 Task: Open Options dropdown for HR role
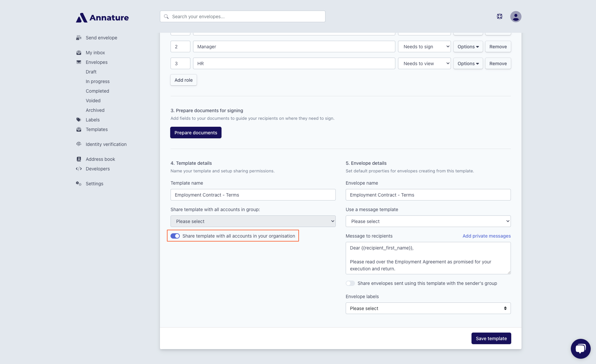pyautogui.click(x=468, y=64)
